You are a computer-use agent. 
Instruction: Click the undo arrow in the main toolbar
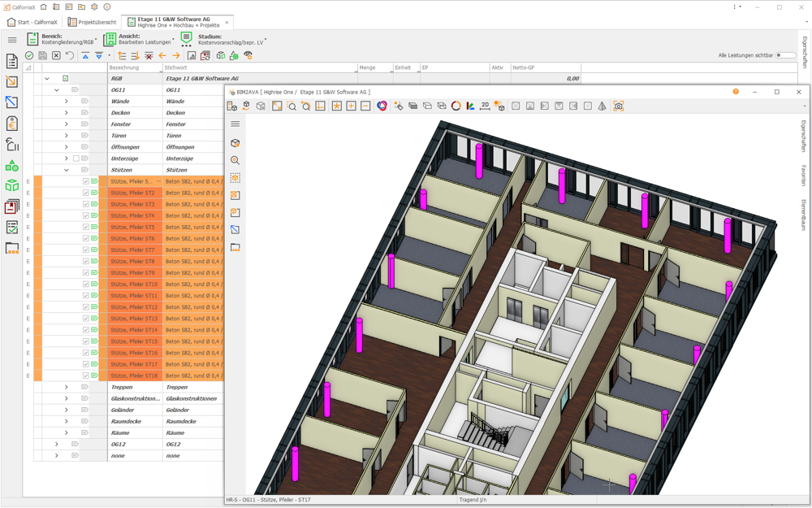tap(70, 56)
